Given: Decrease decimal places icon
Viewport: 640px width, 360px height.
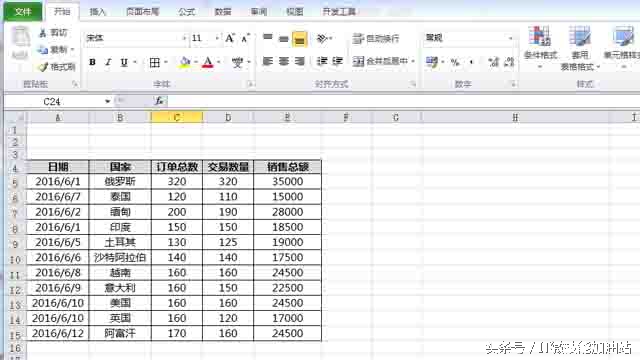Looking at the screenshot, I should (509, 62).
